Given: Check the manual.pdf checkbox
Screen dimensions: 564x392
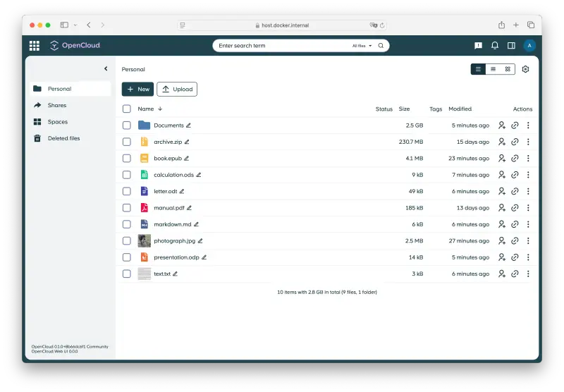Looking at the screenshot, I should tap(127, 208).
